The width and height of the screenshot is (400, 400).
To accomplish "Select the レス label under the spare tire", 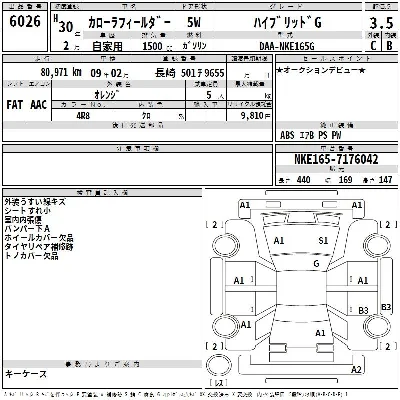I will click(219, 383).
